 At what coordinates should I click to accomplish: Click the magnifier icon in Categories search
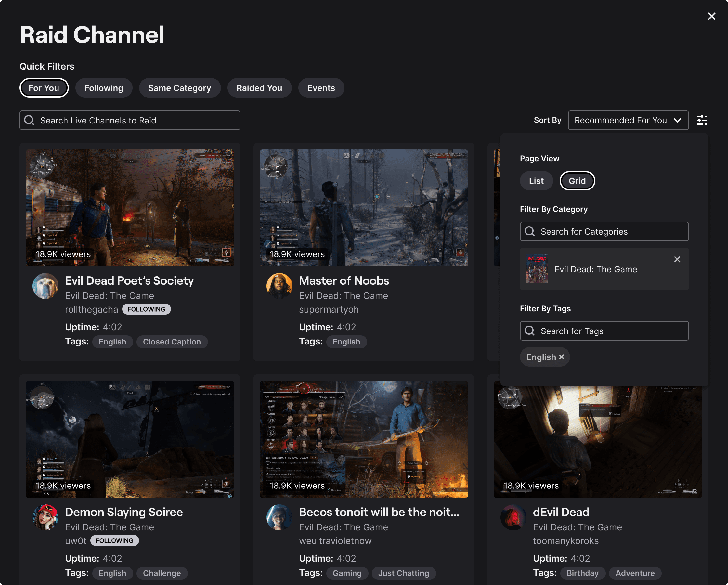529,231
